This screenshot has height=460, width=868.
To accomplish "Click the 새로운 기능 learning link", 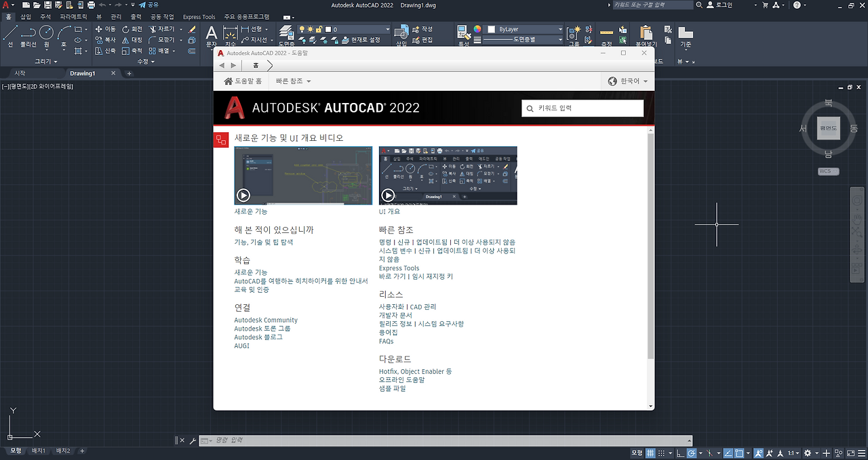I will (251, 272).
